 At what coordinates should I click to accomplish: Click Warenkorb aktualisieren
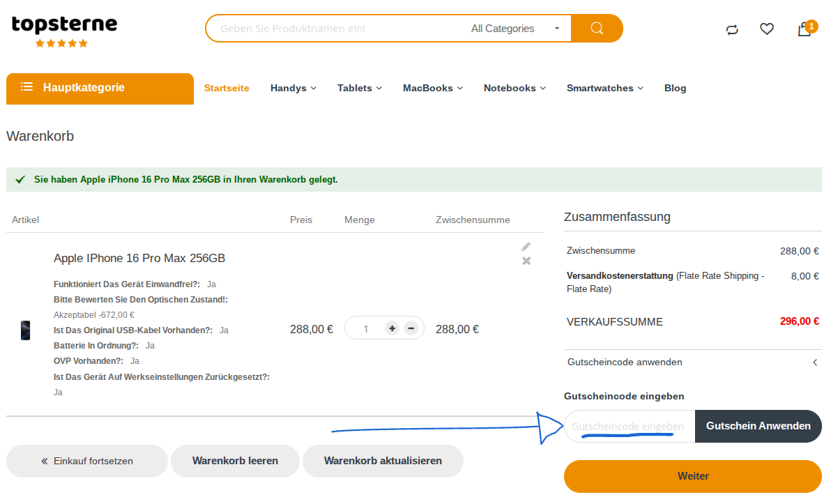coord(383,461)
